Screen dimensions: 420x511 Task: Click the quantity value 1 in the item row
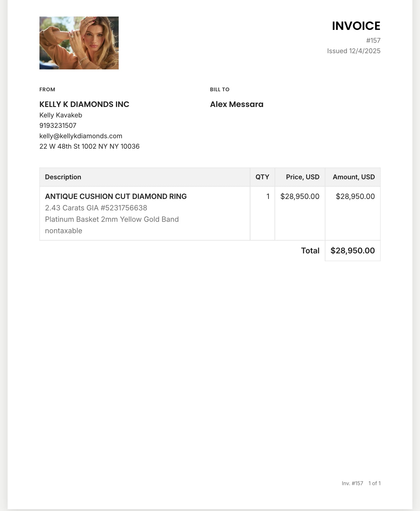(x=268, y=196)
